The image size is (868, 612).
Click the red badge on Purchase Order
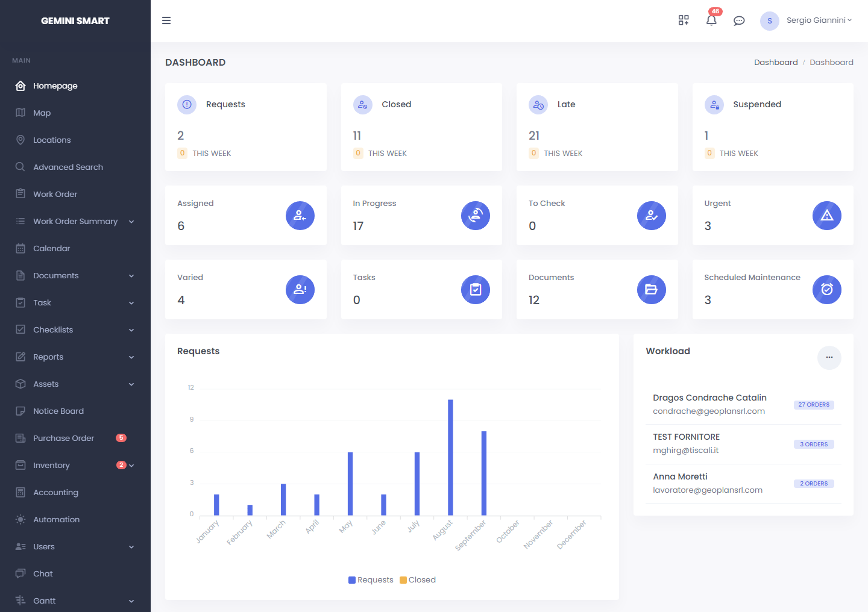pyautogui.click(x=121, y=438)
